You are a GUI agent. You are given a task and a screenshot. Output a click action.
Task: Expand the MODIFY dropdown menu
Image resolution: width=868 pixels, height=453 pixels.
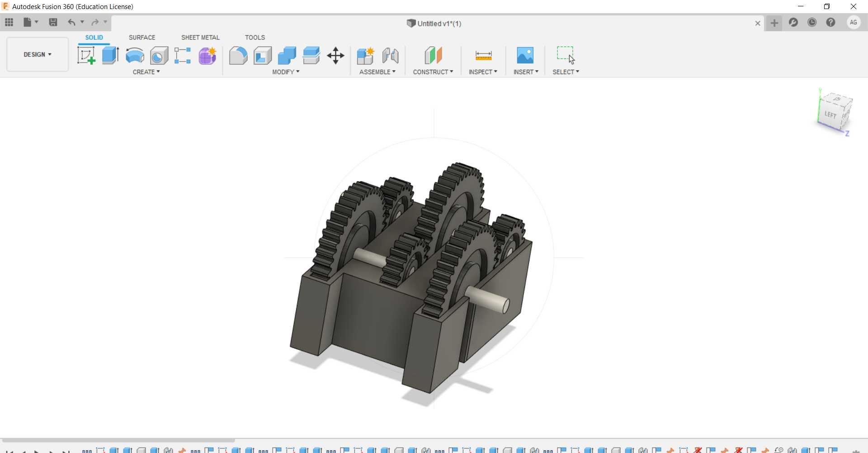coord(286,72)
